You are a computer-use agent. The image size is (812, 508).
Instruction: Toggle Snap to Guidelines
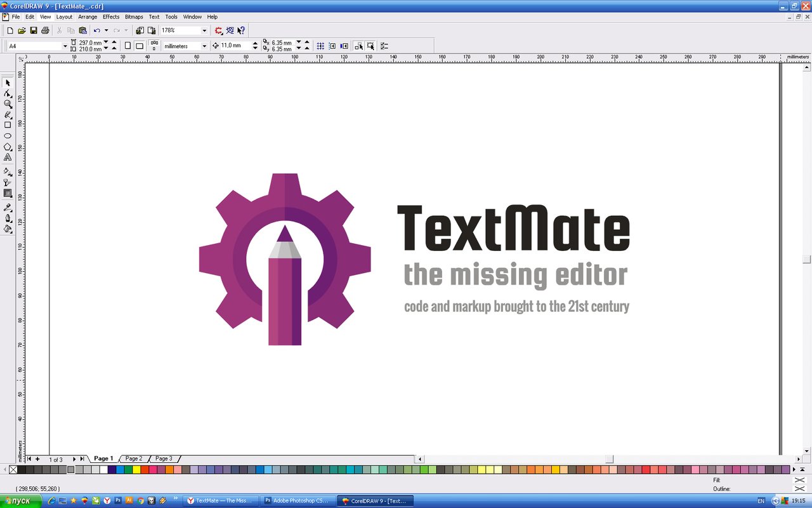tap(332, 46)
